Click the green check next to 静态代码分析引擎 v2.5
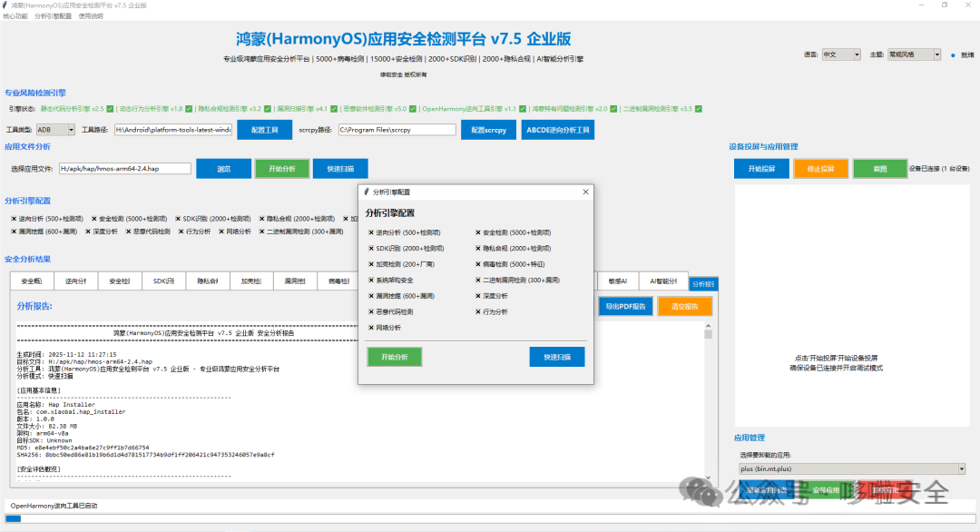Image resolution: width=980 pixels, height=532 pixels. 110,109
